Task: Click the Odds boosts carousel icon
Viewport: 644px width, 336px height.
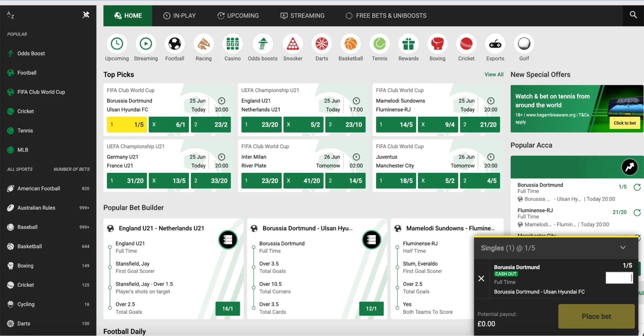Action: (263, 44)
